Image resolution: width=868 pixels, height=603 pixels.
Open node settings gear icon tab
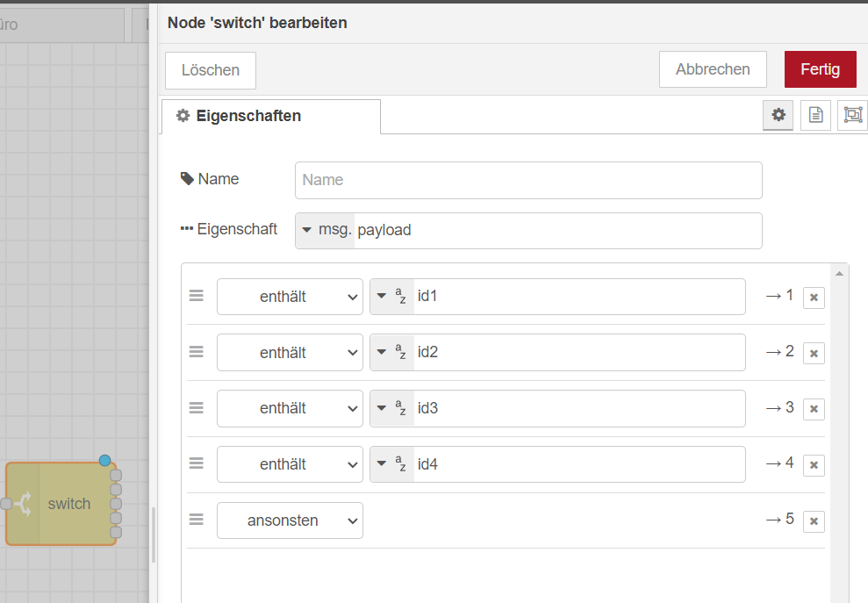pyautogui.click(x=778, y=115)
